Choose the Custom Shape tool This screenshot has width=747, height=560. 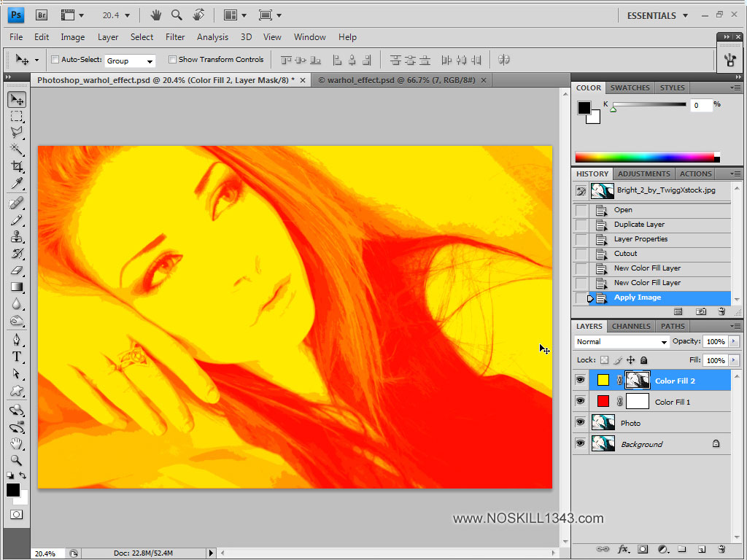point(17,391)
